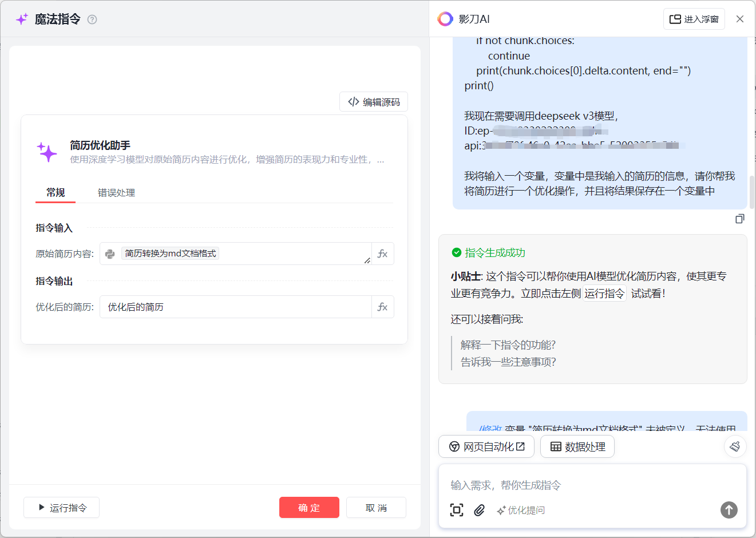Click 优化提问 sparkle option
This screenshot has height=538, width=756.
[x=521, y=510]
